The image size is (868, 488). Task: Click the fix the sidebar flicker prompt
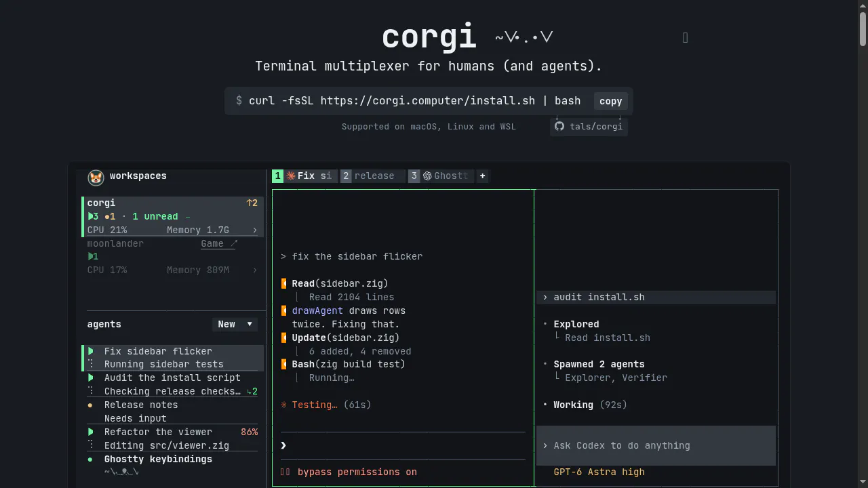[x=357, y=256]
